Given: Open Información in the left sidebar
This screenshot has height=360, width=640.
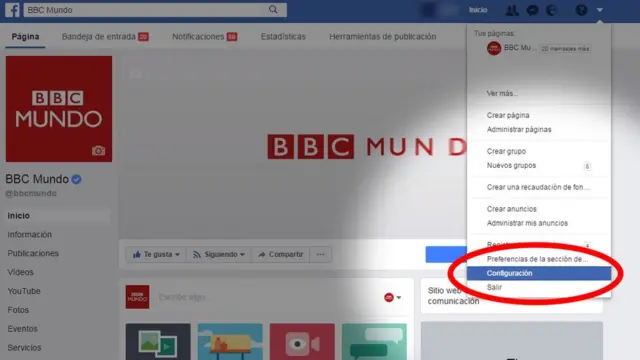Looking at the screenshot, I should 29,234.
